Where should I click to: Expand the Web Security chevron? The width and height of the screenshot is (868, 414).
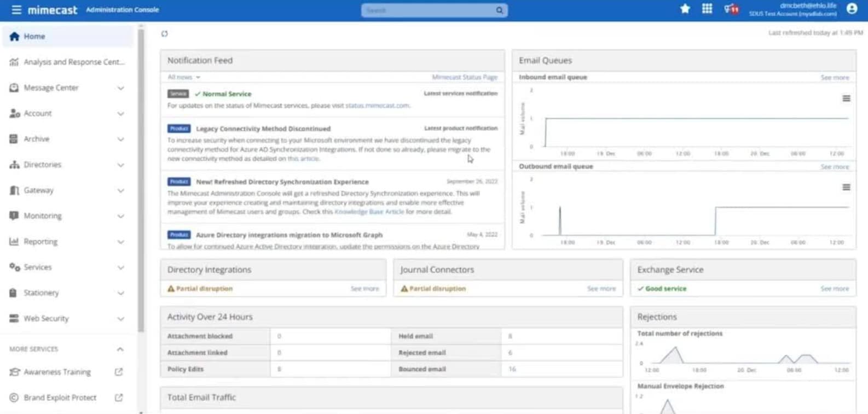pyautogui.click(x=120, y=319)
